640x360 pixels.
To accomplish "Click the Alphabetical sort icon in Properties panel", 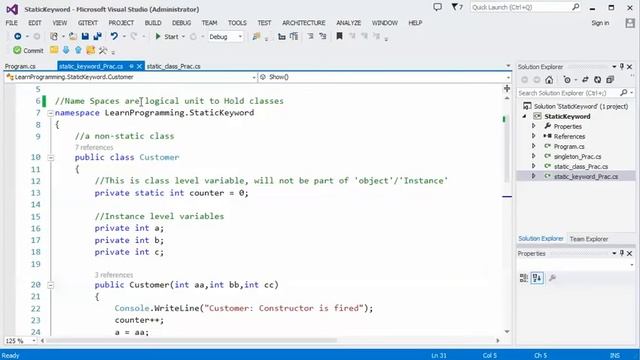I will coord(537,278).
